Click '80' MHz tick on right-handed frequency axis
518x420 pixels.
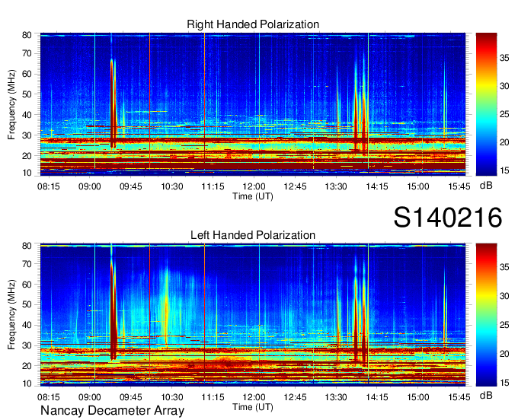pyautogui.click(x=27, y=35)
